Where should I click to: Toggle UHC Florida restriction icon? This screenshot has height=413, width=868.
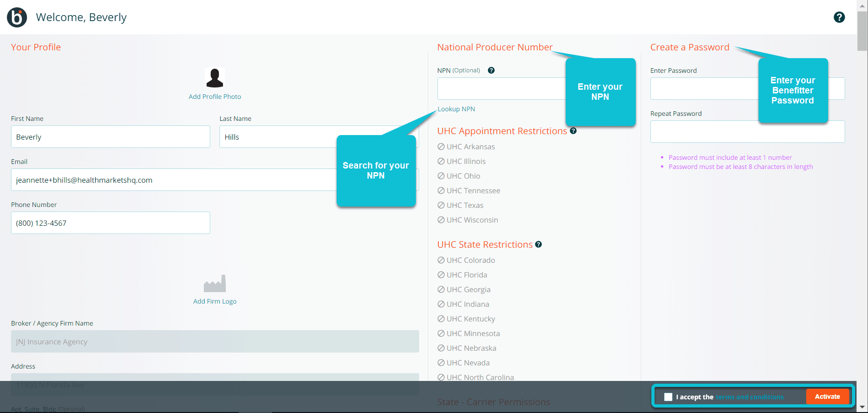[x=441, y=275]
